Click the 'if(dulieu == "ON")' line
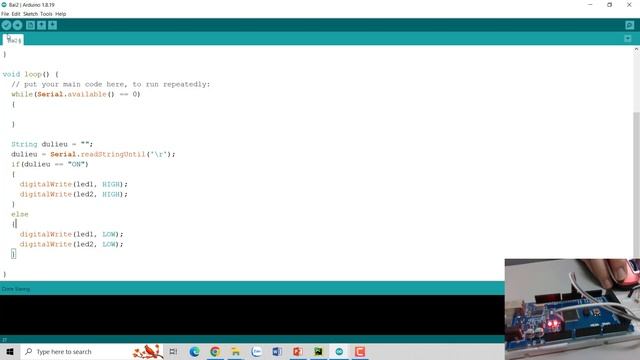Image resolution: width=640 pixels, height=360 pixels. click(50, 164)
